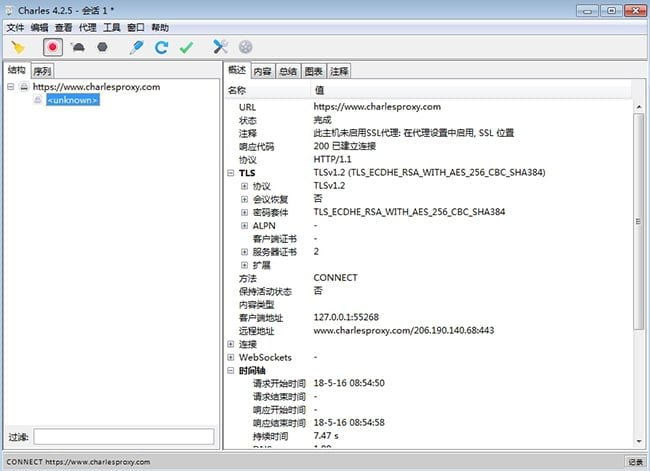Switch to the 序列 tab

(42, 71)
